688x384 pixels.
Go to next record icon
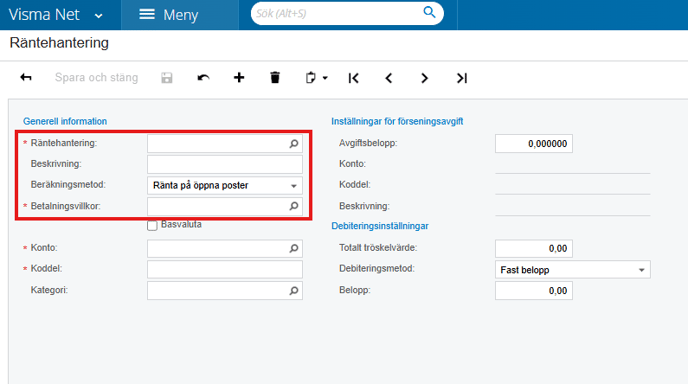click(424, 78)
